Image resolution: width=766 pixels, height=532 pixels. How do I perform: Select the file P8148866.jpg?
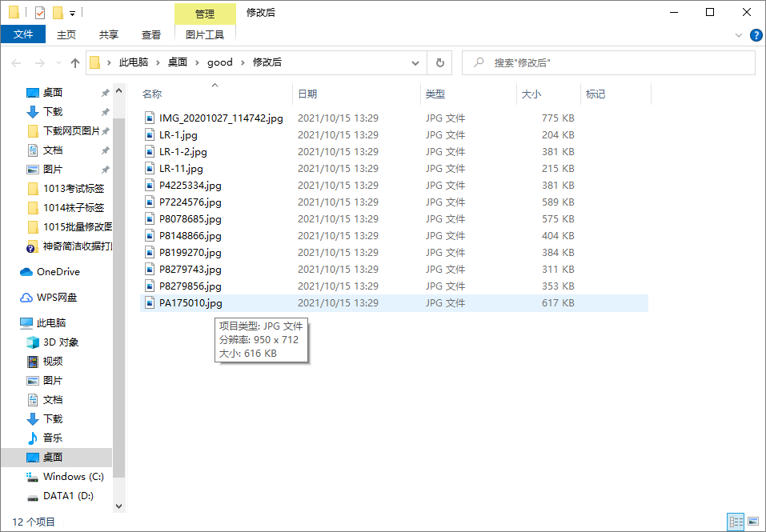pos(190,236)
